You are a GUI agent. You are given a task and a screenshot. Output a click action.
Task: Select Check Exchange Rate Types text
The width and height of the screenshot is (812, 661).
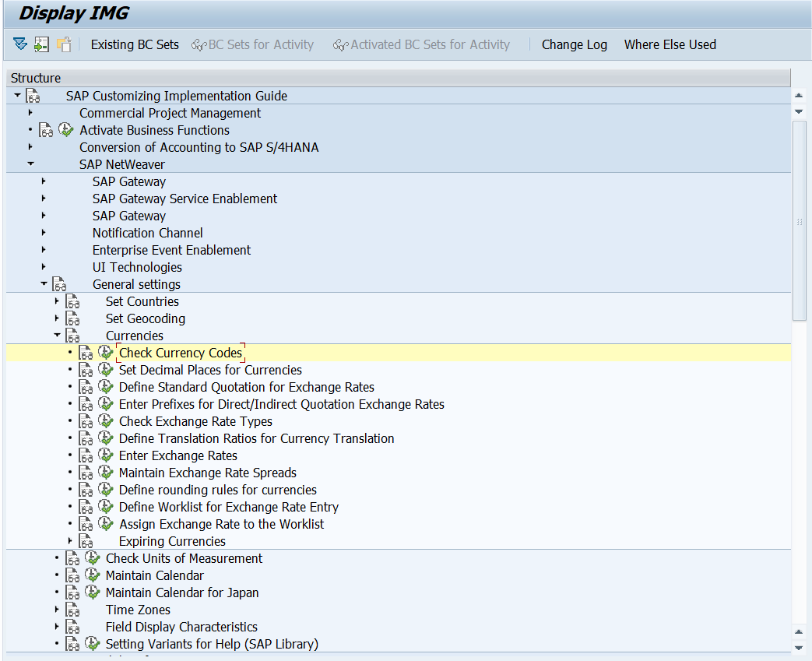[x=195, y=421]
